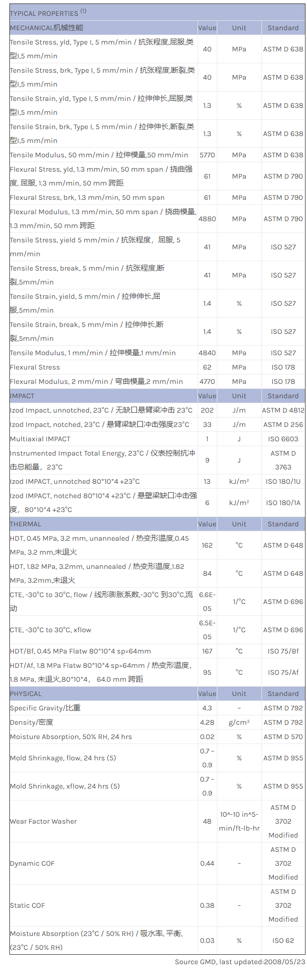This screenshot has width=307, height=980.
Task: Click the Source GMD last updated text
Action: point(240,962)
